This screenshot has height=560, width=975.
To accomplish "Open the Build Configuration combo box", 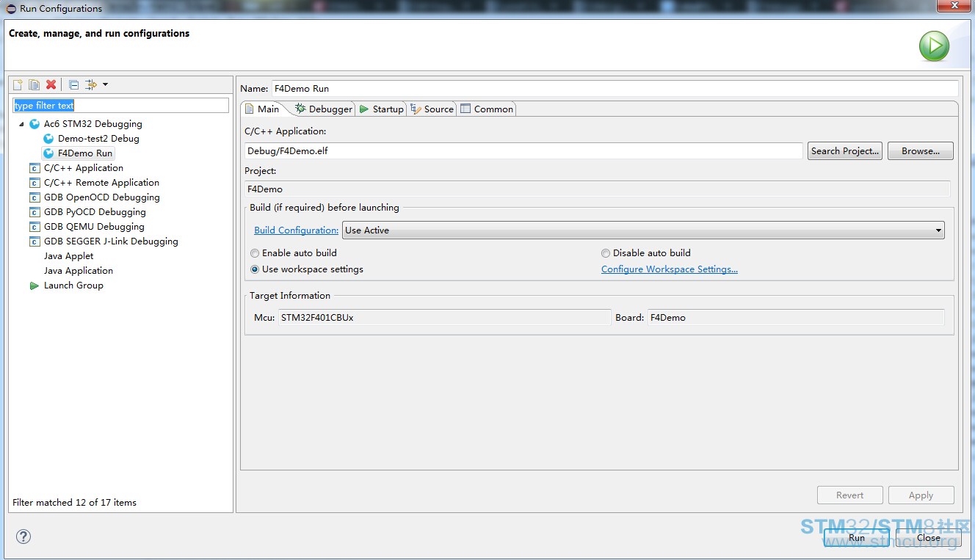I will pyautogui.click(x=643, y=230).
